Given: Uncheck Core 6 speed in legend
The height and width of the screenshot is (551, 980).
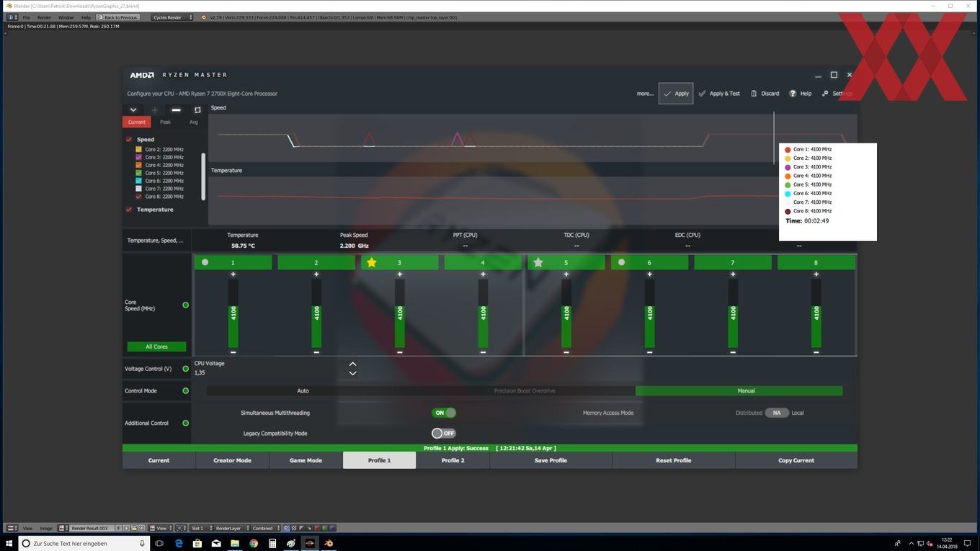Looking at the screenshot, I should [139, 181].
